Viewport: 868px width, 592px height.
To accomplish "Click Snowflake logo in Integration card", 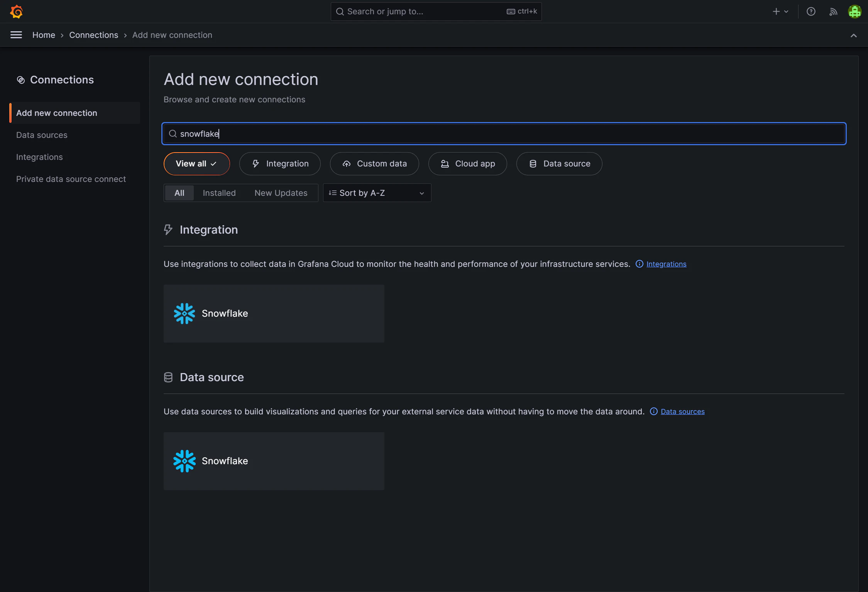I will [x=184, y=313].
